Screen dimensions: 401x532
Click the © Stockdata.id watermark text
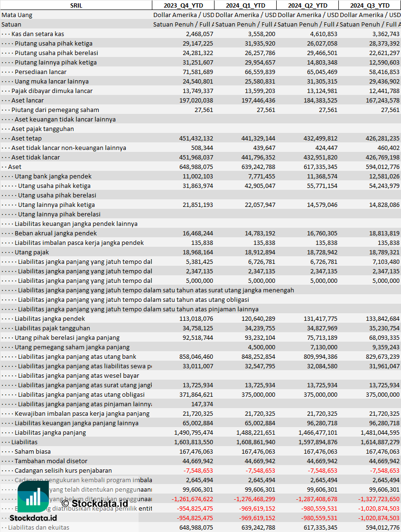(94, 503)
